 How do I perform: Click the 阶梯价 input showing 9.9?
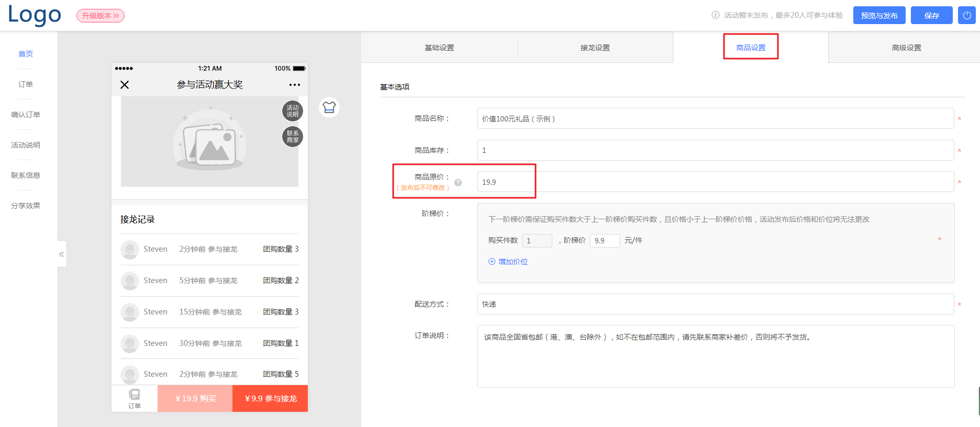(605, 241)
